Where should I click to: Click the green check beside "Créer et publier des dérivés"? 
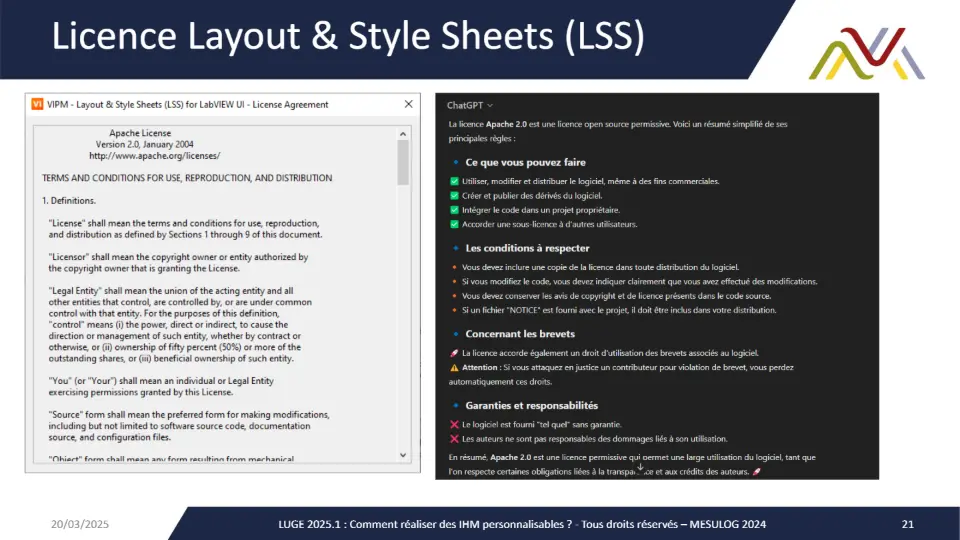454,196
